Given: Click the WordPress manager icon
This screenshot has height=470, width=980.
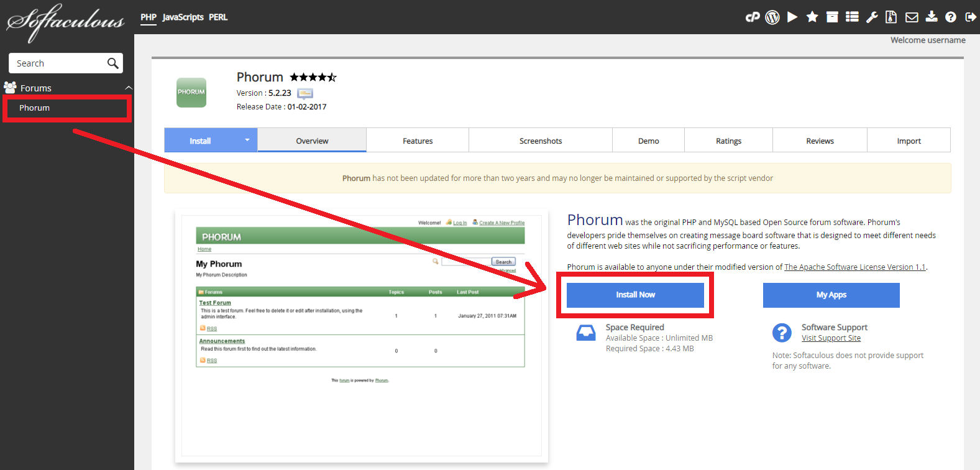Looking at the screenshot, I should tap(772, 17).
